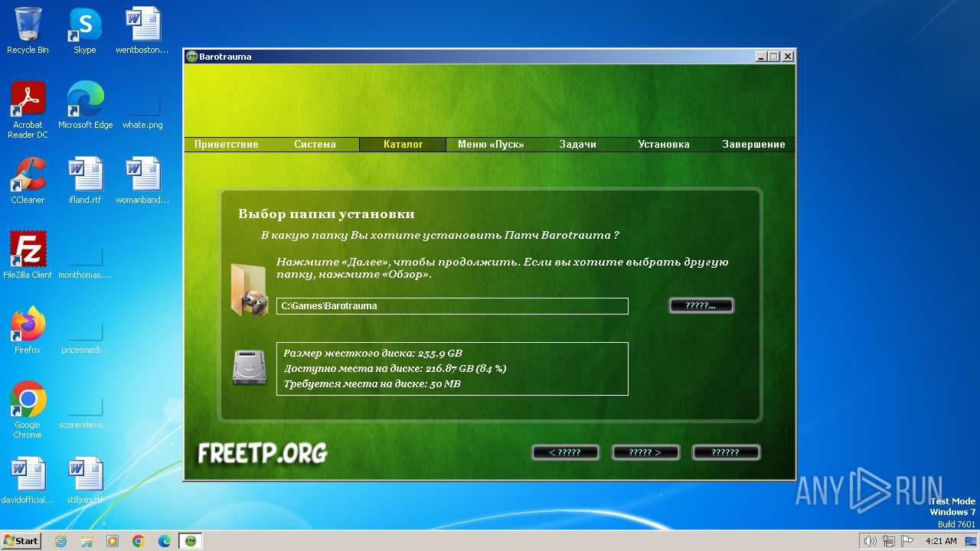Open Windows Media Player from taskbar
Image resolution: width=980 pixels, height=551 pixels.
coord(113,541)
